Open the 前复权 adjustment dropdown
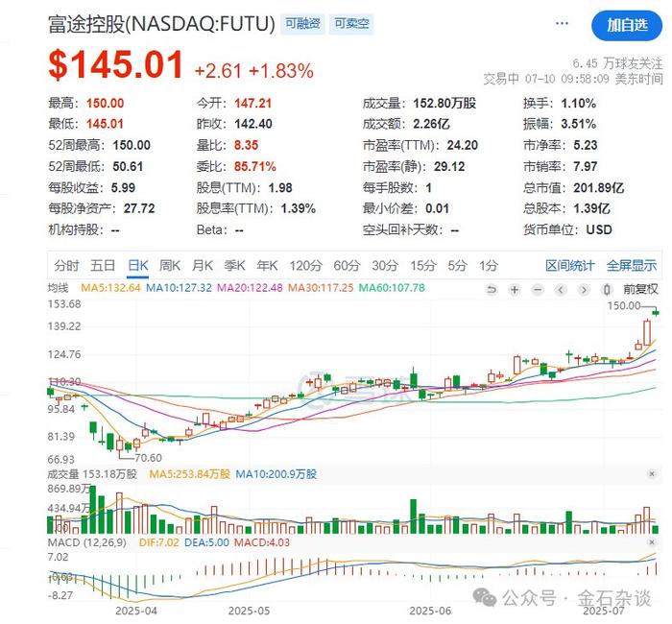Viewport: 672px width, 624px height. click(x=640, y=289)
